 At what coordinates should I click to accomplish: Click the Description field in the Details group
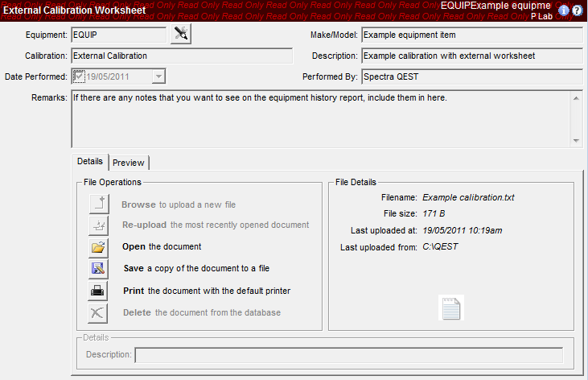(348, 356)
